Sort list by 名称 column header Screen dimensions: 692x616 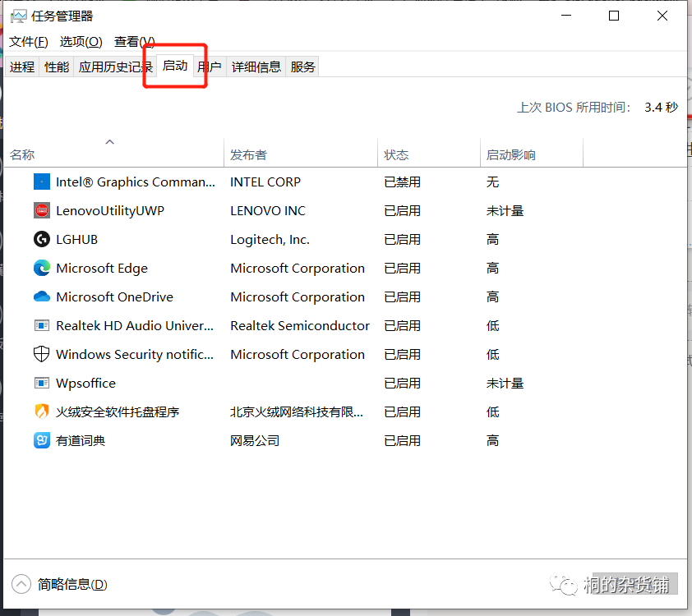click(x=23, y=154)
